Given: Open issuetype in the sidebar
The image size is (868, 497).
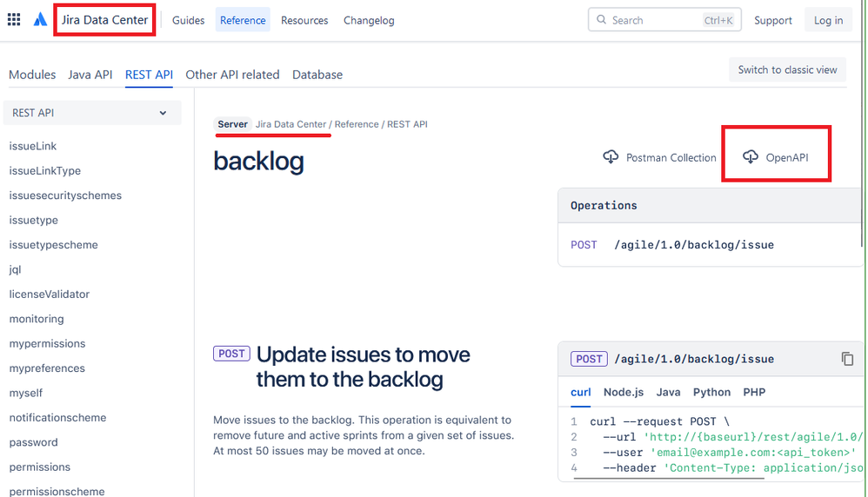Looking at the screenshot, I should pos(33,220).
